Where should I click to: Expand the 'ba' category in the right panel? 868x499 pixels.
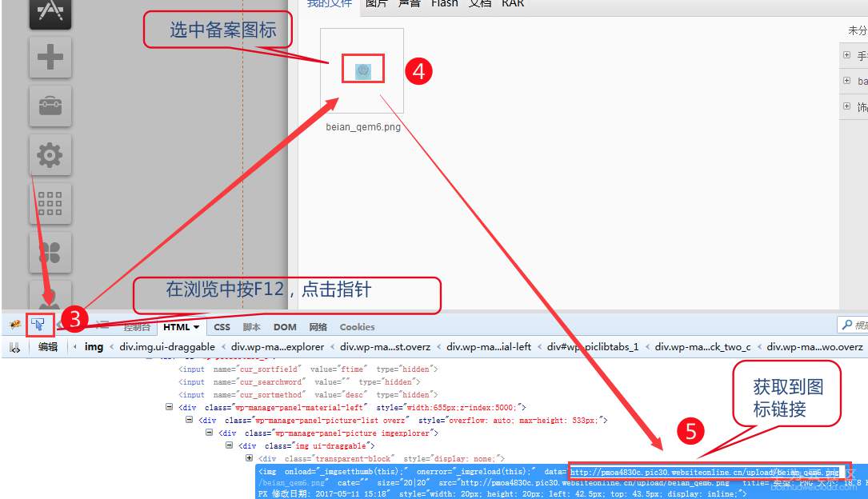tap(846, 80)
